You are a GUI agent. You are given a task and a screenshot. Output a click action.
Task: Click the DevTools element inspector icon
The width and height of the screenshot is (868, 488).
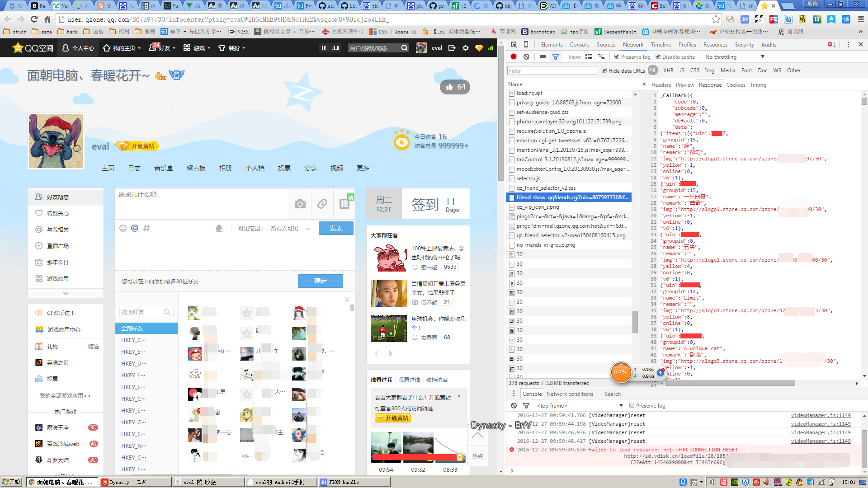514,45
